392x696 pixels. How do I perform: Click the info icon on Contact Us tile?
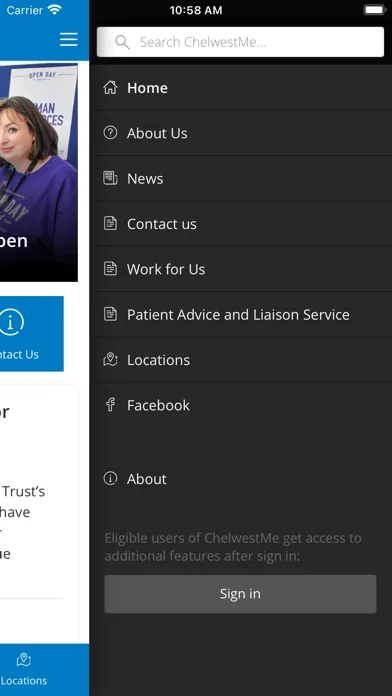coord(12,322)
